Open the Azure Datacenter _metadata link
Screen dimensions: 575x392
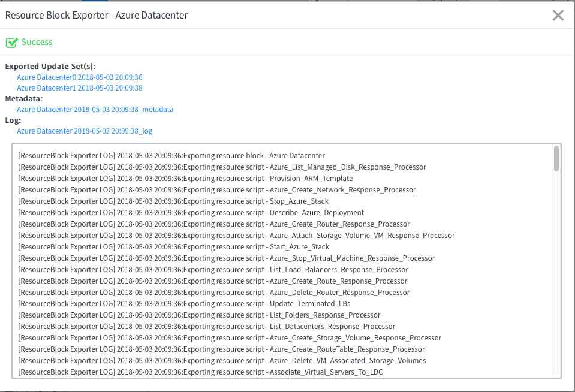(x=95, y=110)
